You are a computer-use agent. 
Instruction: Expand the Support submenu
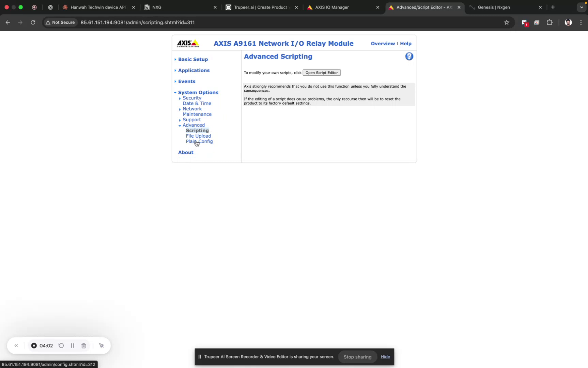(x=180, y=120)
